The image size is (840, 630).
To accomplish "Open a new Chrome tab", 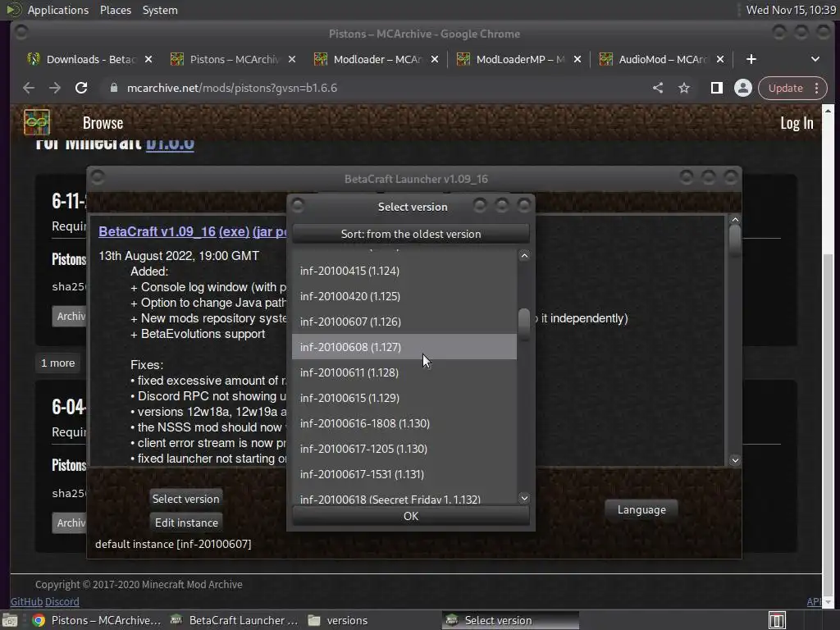I will click(x=751, y=59).
